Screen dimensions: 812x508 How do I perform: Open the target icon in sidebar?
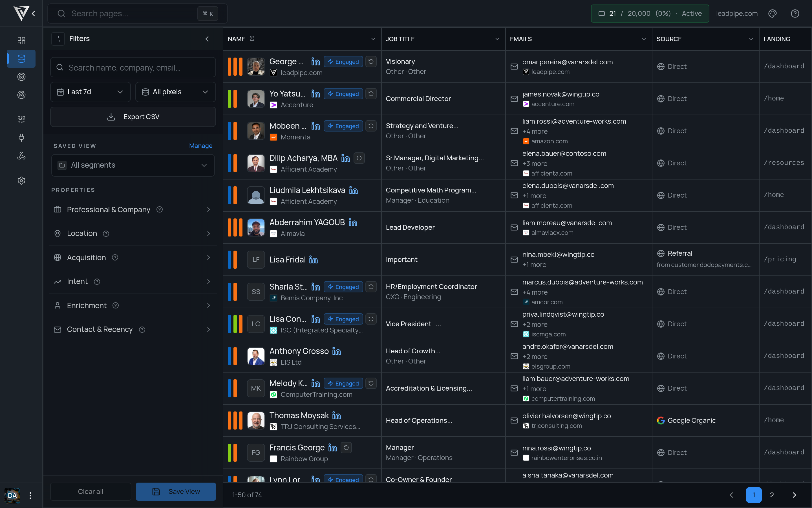pos(21,77)
